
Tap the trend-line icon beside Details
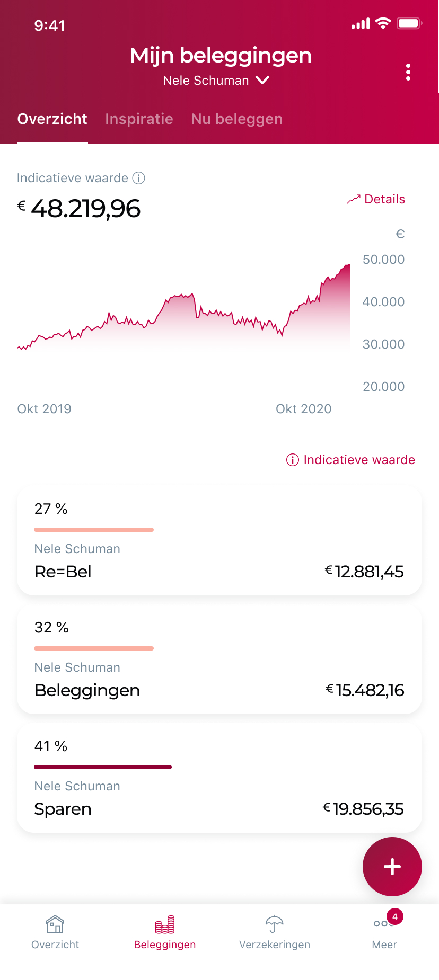[x=353, y=200]
